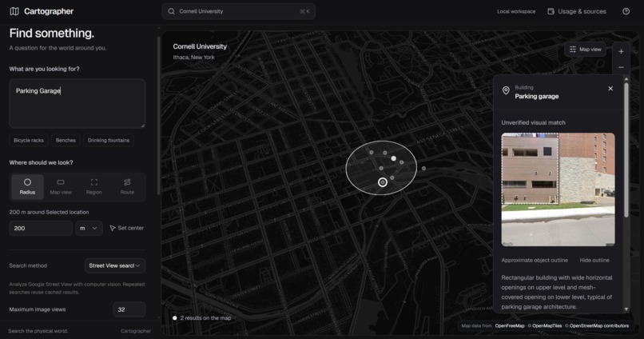This screenshot has height=339, width=644.
Task: Open OpenStreetMap contributors link
Action: [x=598, y=326]
